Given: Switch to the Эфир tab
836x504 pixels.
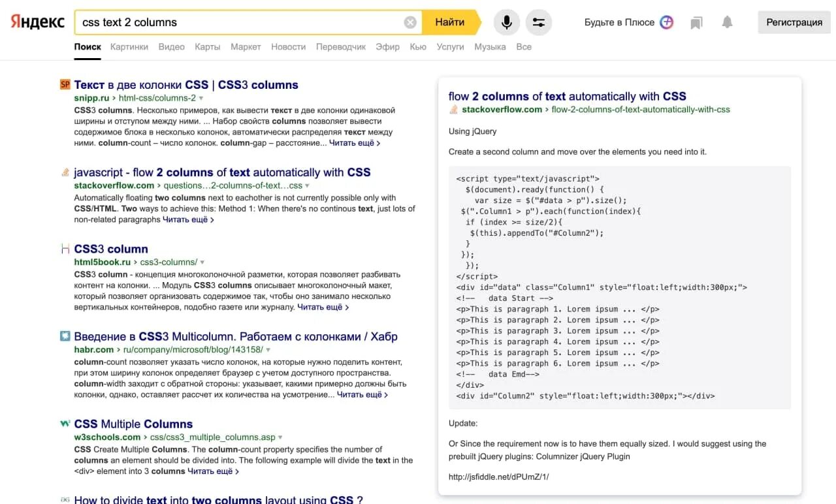Looking at the screenshot, I should (x=388, y=47).
